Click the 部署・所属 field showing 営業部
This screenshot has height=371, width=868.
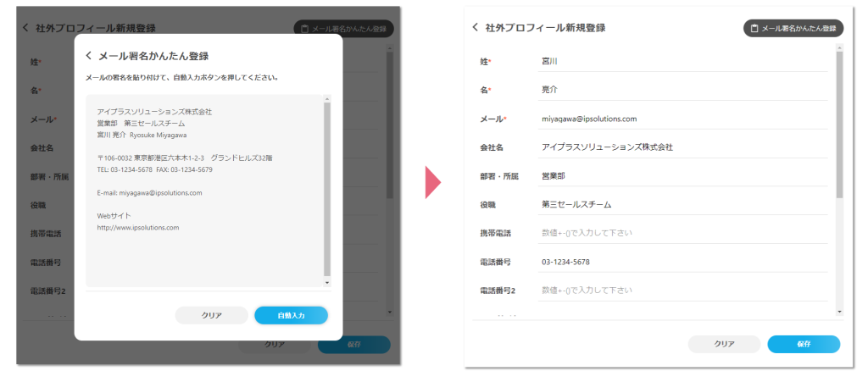682,176
